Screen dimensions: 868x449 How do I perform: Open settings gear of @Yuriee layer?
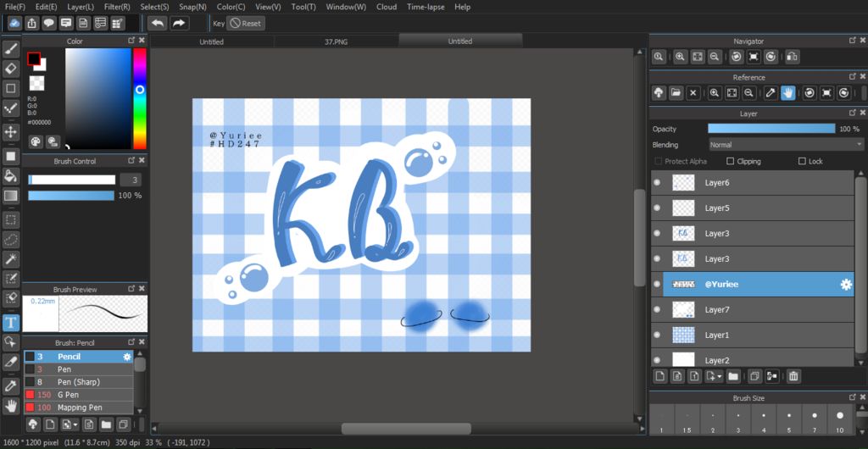pyautogui.click(x=846, y=284)
